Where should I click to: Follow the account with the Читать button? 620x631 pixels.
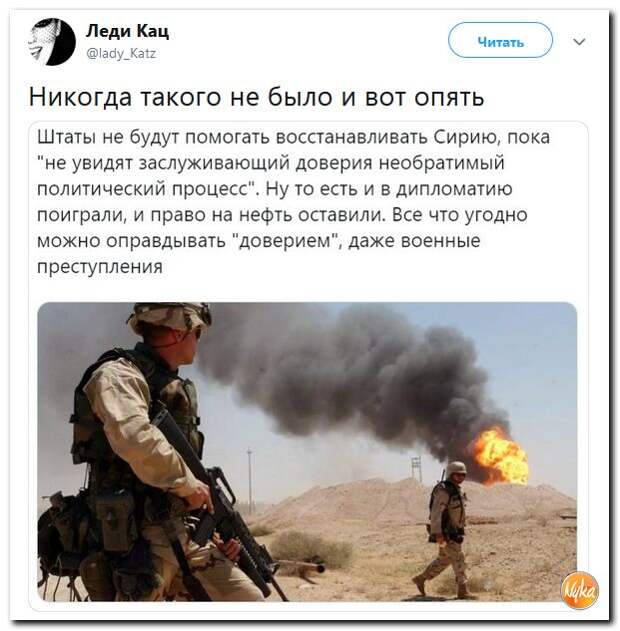pos(500,41)
